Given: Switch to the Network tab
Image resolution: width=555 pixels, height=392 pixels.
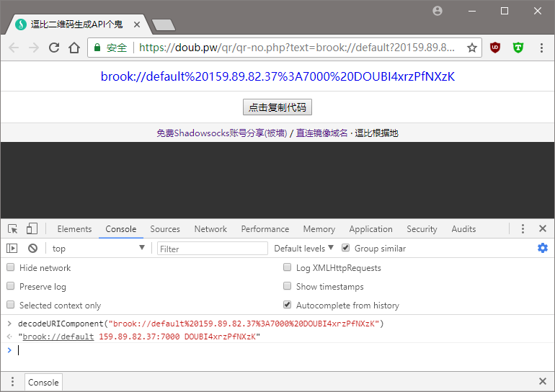Looking at the screenshot, I should point(210,229).
